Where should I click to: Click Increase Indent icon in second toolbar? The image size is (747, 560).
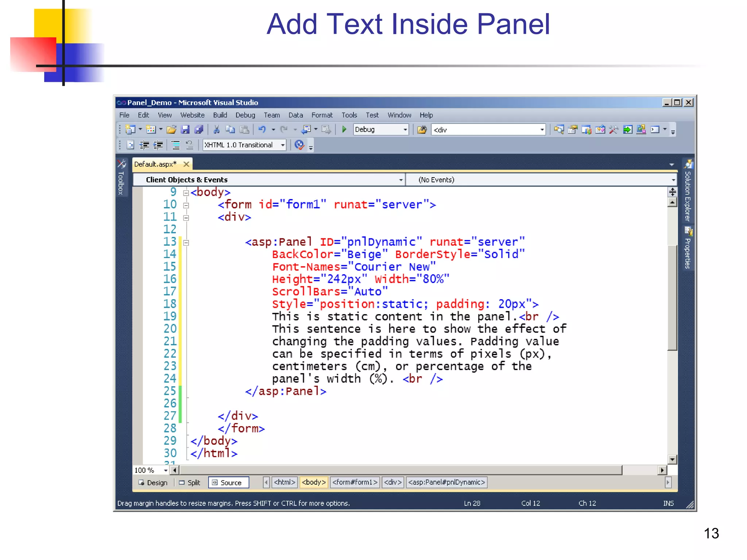158,145
